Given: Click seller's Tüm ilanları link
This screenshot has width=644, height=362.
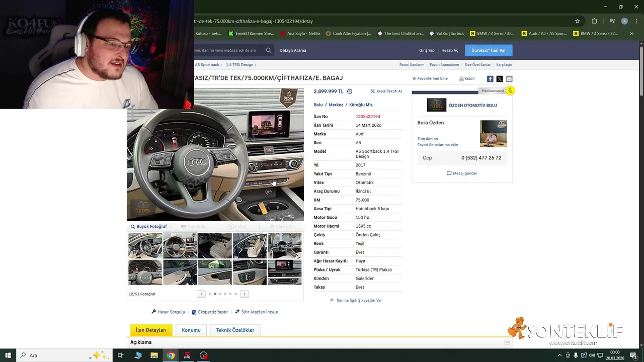Looking at the screenshot, I should coord(428,139).
